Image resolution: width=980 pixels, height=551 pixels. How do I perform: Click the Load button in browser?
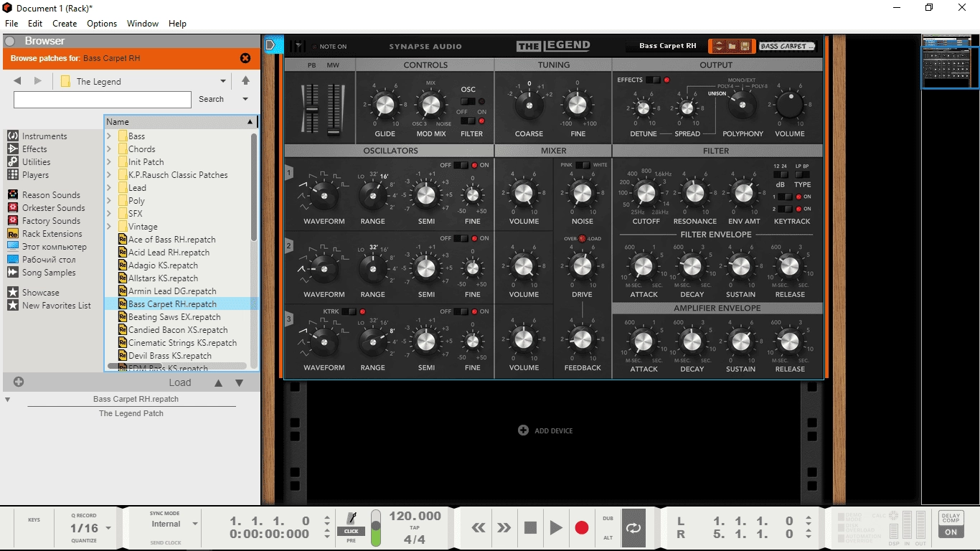[180, 382]
